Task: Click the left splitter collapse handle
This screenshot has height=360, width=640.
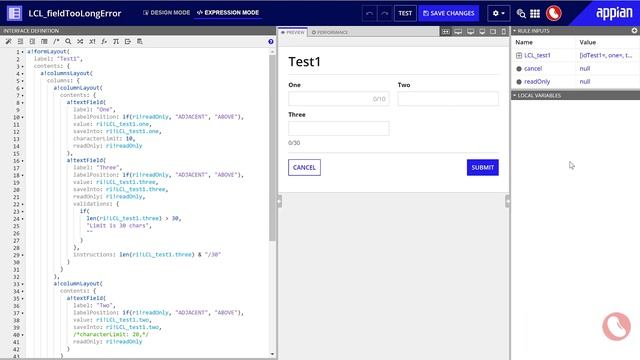Action: pyautogui.click(x=280, y=201)
